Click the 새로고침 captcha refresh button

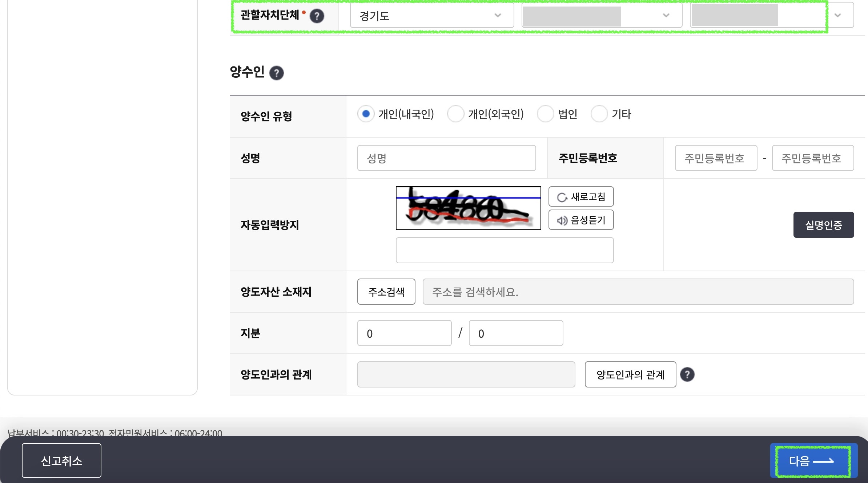[x=581, y=197]
